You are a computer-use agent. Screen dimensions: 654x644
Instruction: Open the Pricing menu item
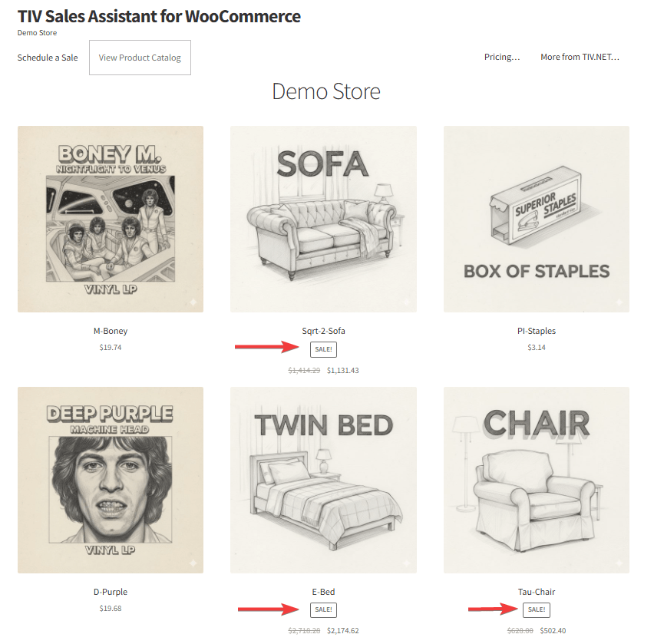[501, 57]
